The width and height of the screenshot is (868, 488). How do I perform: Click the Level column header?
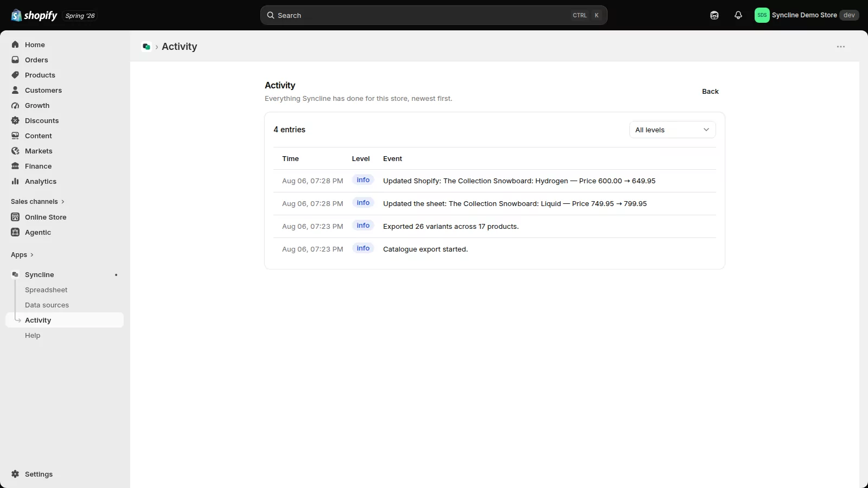(361, 158)
